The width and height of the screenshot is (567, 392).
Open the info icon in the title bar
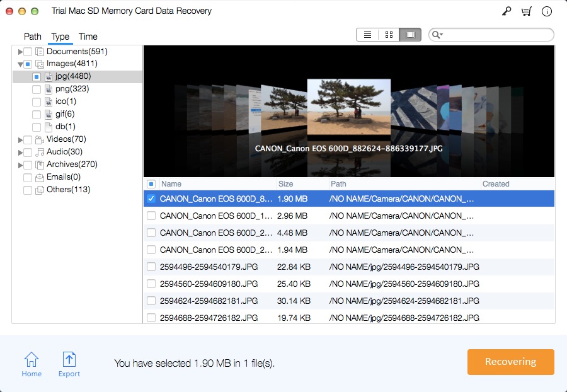pyautogui.click(x=546, y=11)
